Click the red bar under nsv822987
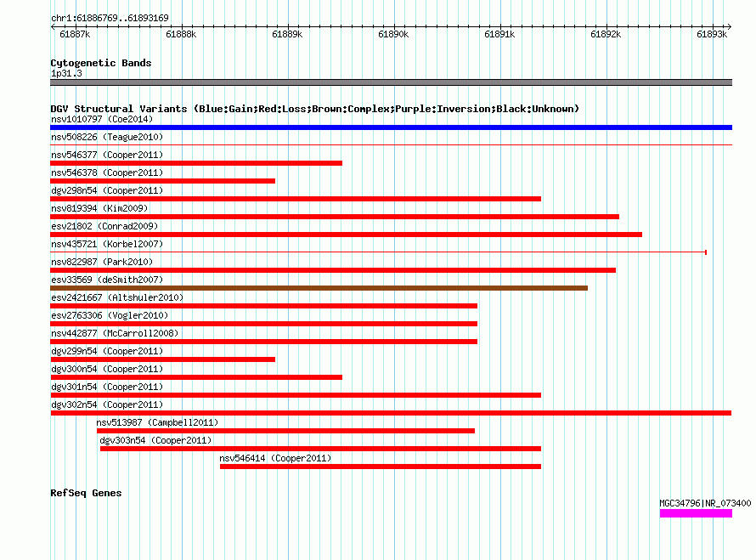The height and width of the screenshot is (560, 756). pos(333,270)
